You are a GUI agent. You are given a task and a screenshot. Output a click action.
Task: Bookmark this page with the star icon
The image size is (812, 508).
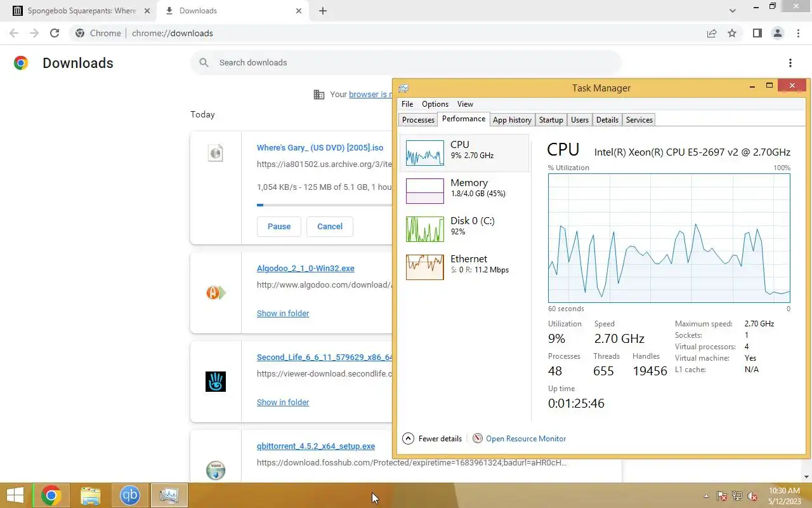(x=732, y=33)
